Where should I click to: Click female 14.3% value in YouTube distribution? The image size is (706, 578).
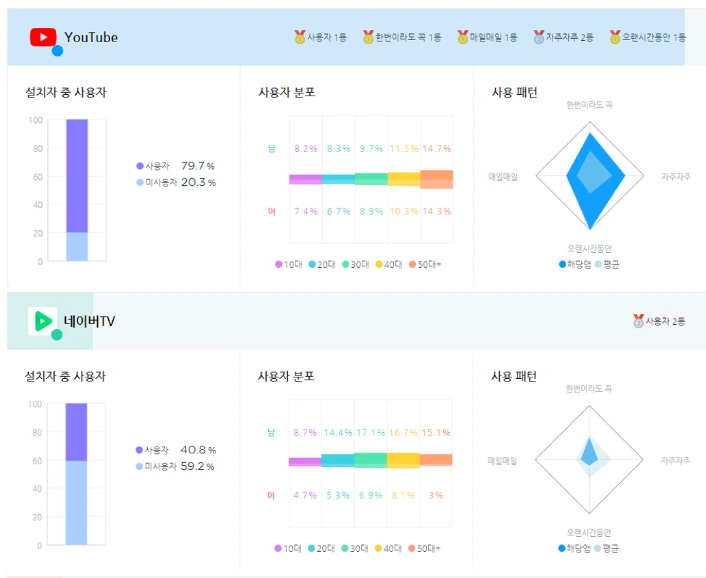coord(437,211)
